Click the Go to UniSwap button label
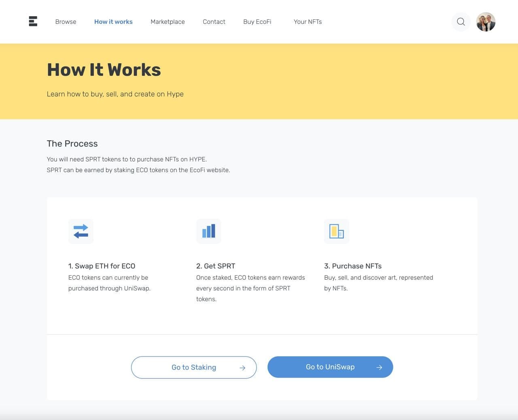This screenshot has height=420, width=518. click(x=330, y=367)
